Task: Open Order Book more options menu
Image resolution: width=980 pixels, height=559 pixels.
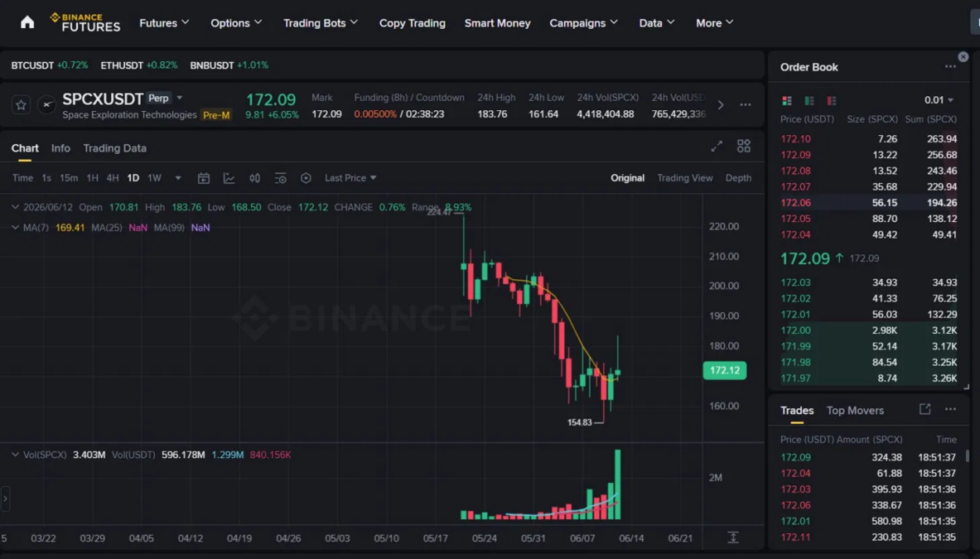Action: (950, 66)
